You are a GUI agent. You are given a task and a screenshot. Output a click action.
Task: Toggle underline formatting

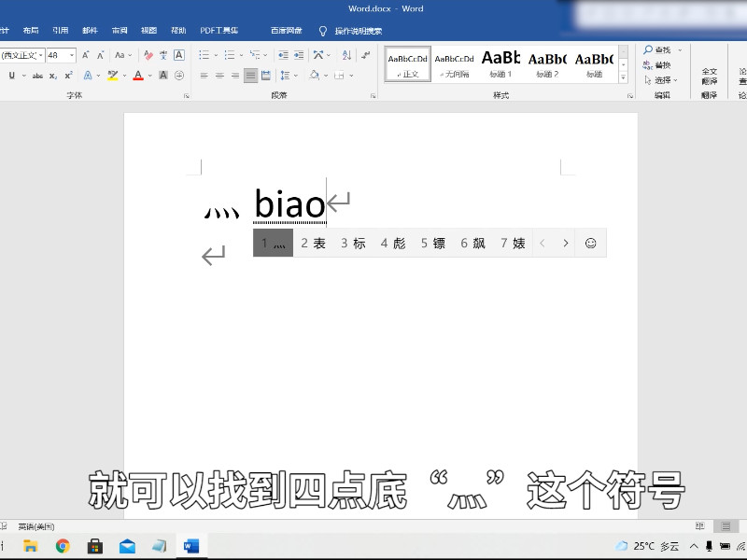(12, 76)
